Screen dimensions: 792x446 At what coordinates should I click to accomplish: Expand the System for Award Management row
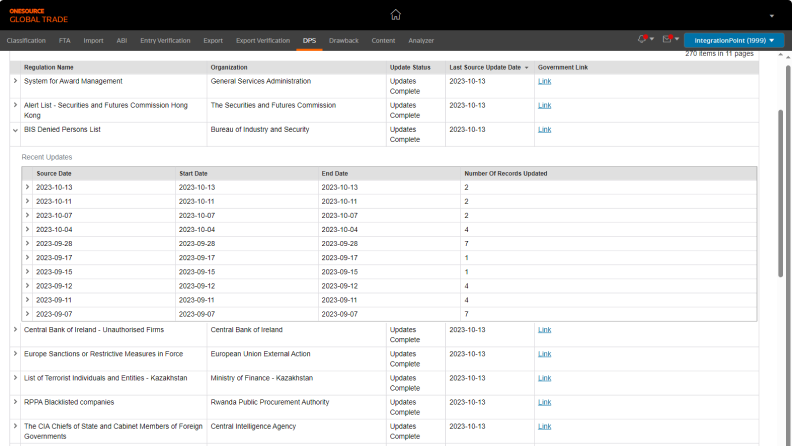(x=14, y=81)
